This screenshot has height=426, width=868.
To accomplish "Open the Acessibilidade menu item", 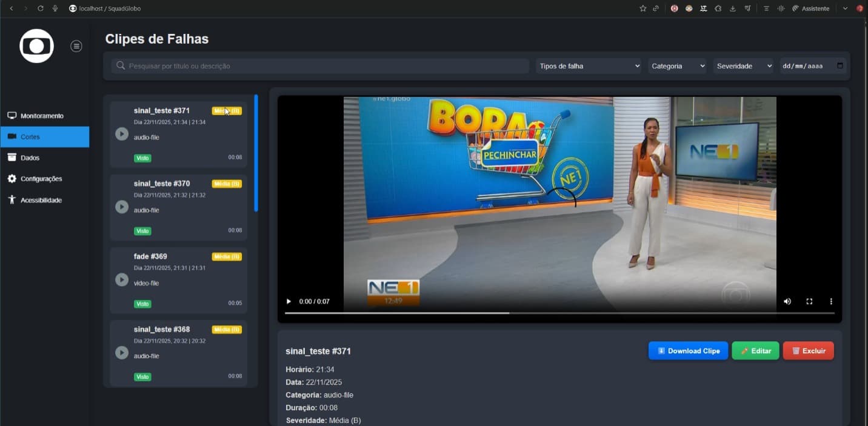I will click(45, 200).
